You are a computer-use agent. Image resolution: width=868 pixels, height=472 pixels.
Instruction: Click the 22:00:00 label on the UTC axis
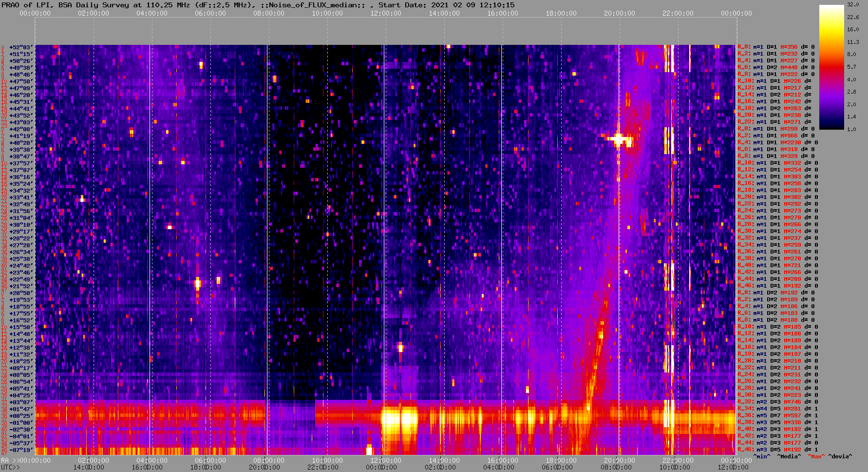(323, 467)
